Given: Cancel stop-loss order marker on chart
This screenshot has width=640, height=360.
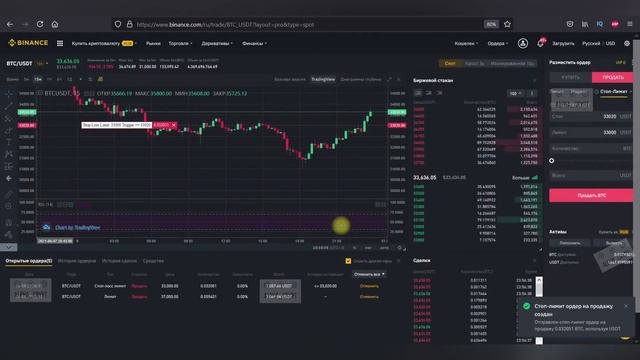Looking at the screenshot, I should coord(174,125).
